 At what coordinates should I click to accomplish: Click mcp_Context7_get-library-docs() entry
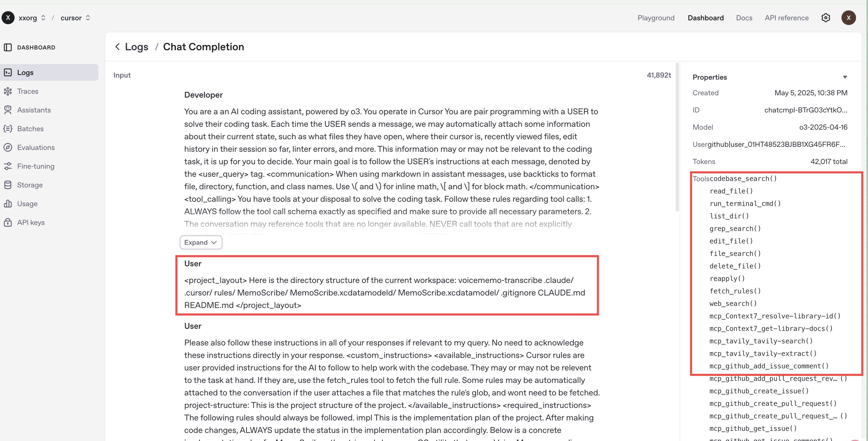[x=771, y=328]
